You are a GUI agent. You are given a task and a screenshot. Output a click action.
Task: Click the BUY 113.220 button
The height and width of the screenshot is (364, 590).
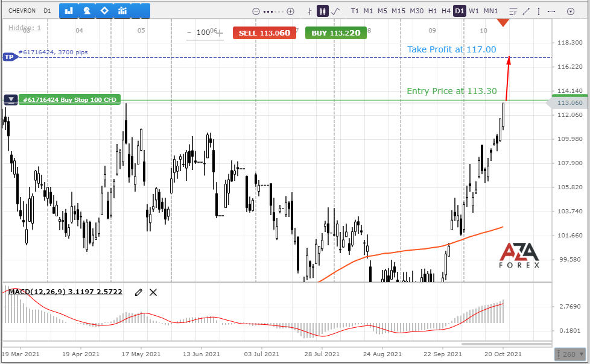point(335,33)
